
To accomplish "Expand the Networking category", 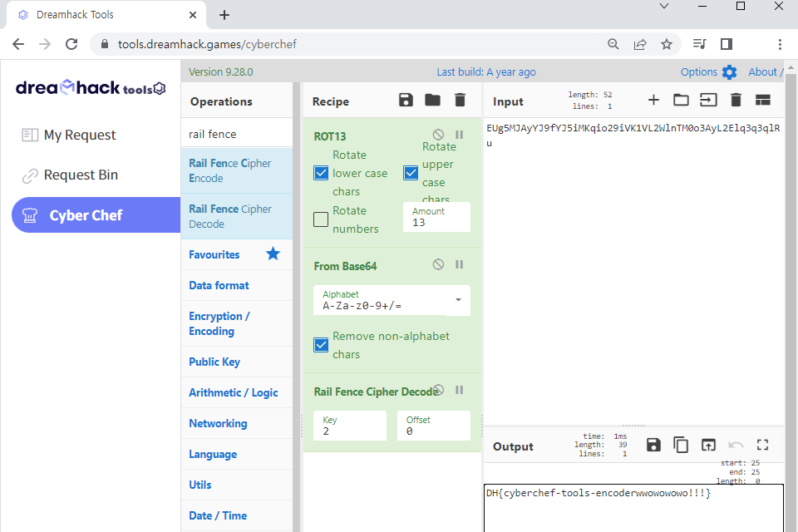I will pyautogui.click(x=237, y=423).
